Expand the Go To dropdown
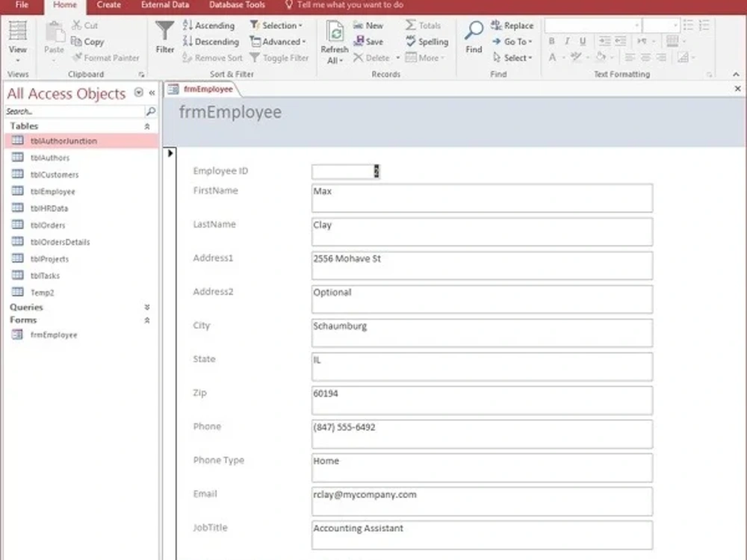747x560 pixels. 513,41
